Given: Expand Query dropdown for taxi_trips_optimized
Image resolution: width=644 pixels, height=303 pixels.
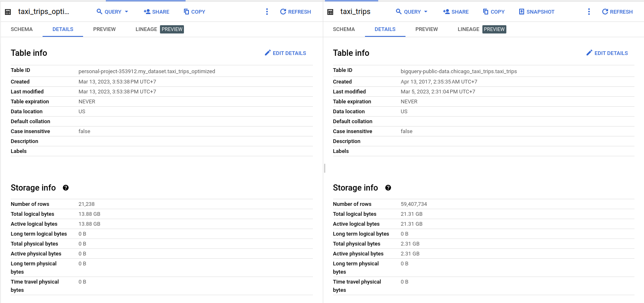Looking at the screenshot, I should tap(112, 12).
